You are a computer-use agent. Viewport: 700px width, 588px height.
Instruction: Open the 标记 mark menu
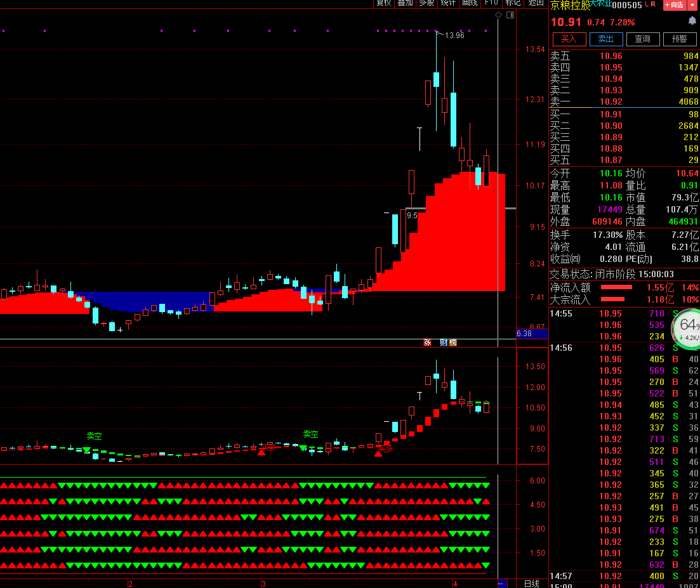513,3
